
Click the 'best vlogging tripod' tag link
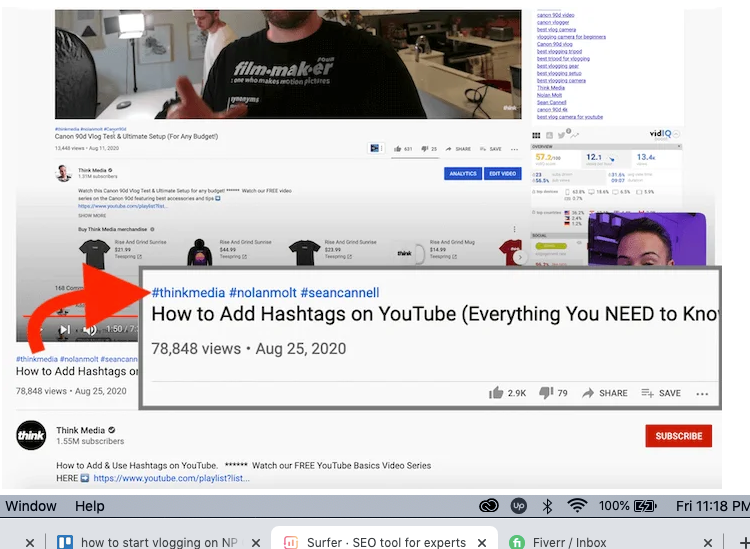[x=559, y=51]
